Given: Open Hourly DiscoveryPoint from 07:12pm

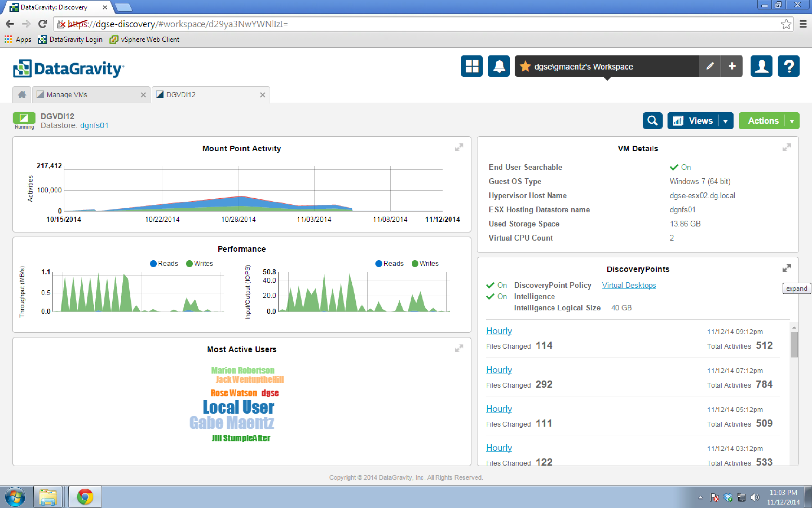Looking at the screenshot, I should (499, 370).
